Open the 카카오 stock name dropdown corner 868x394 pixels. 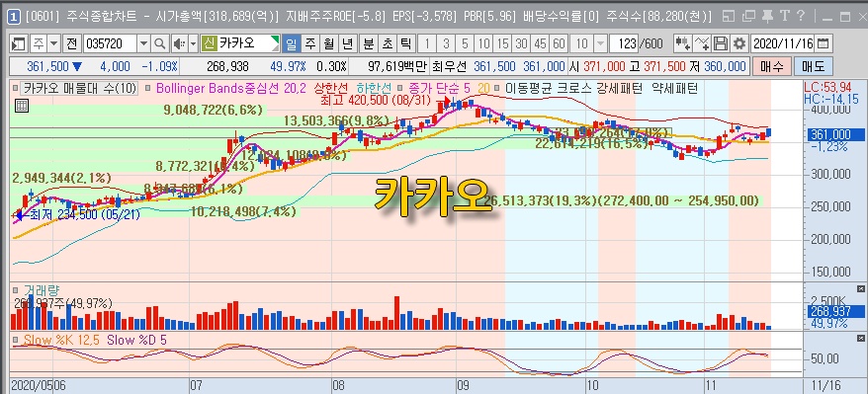point(275,43)
